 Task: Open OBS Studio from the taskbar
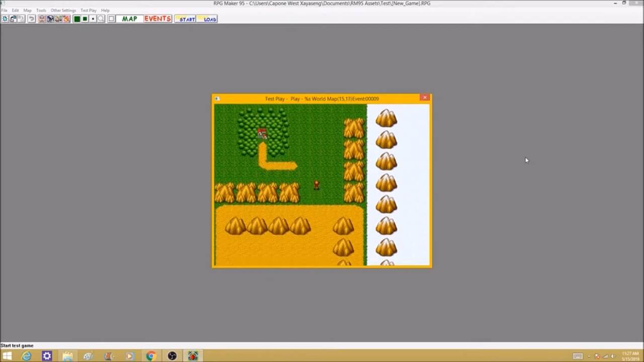click(x=172, y=356)
